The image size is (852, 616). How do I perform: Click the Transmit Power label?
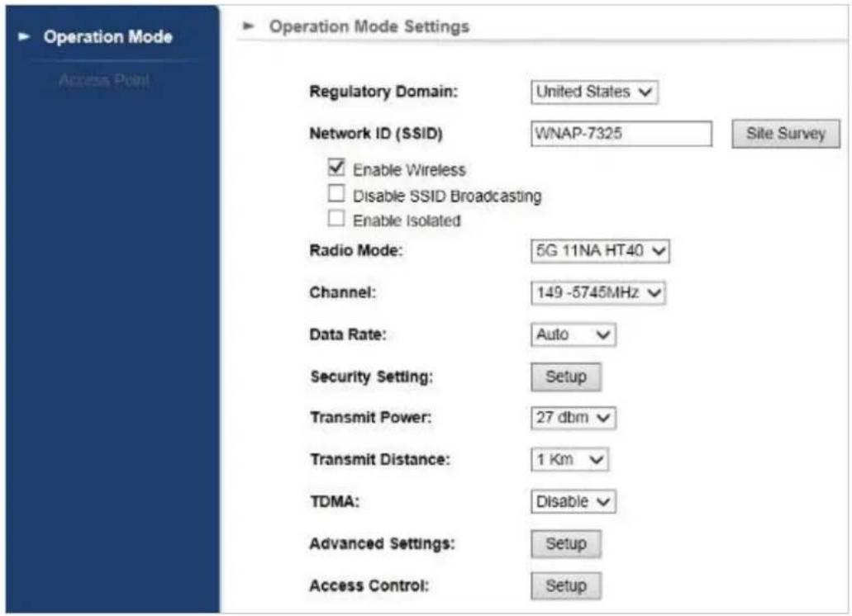(x=370, y=418)
